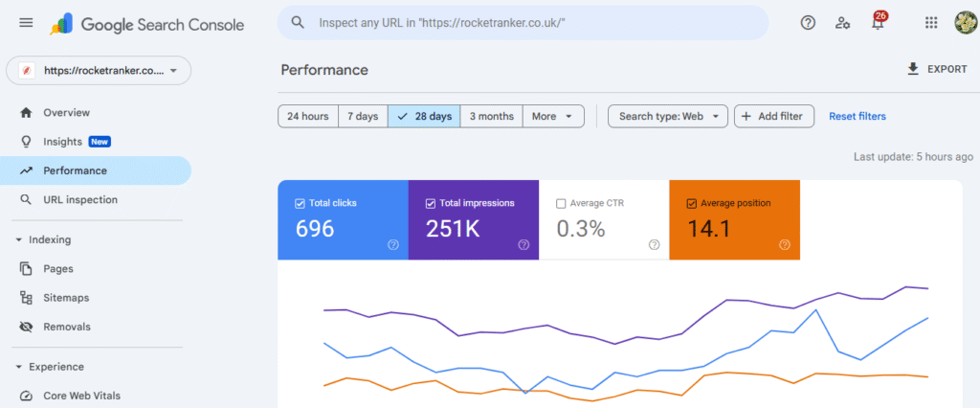Screen dimensions: 980x408
Task: Open Performance in sidebar
Action: pos(96,170)
